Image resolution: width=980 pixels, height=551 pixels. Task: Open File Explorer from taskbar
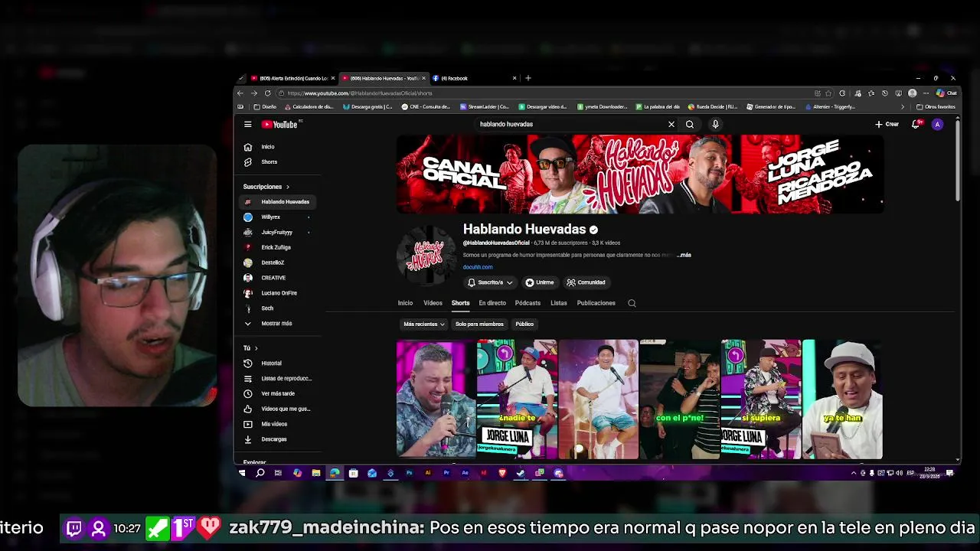tap(315, 473)
